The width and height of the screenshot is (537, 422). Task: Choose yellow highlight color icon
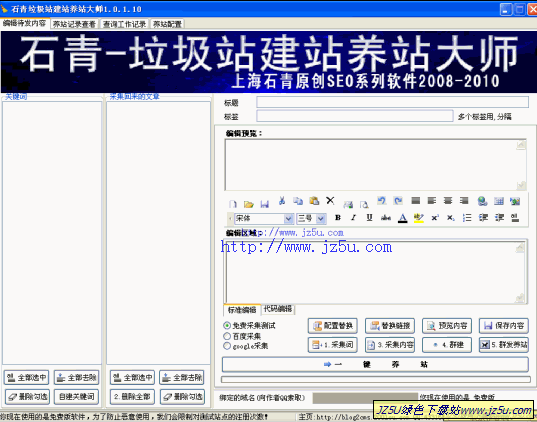[419, 218]
